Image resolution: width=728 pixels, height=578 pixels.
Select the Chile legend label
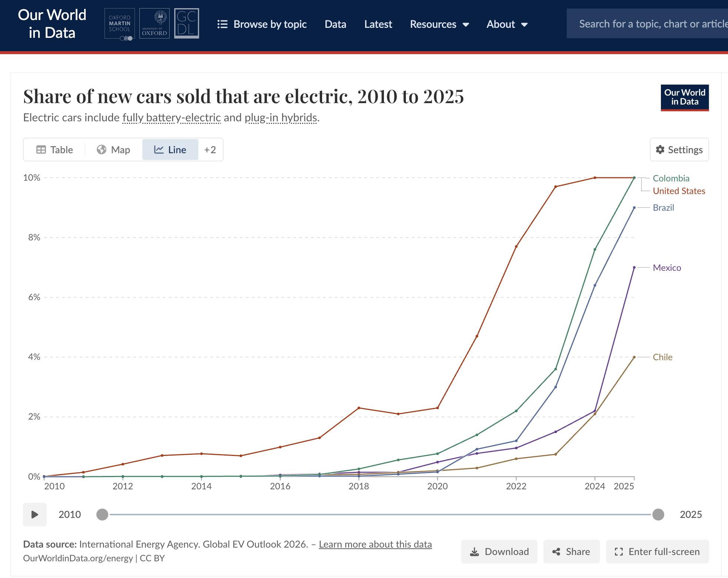662,357
